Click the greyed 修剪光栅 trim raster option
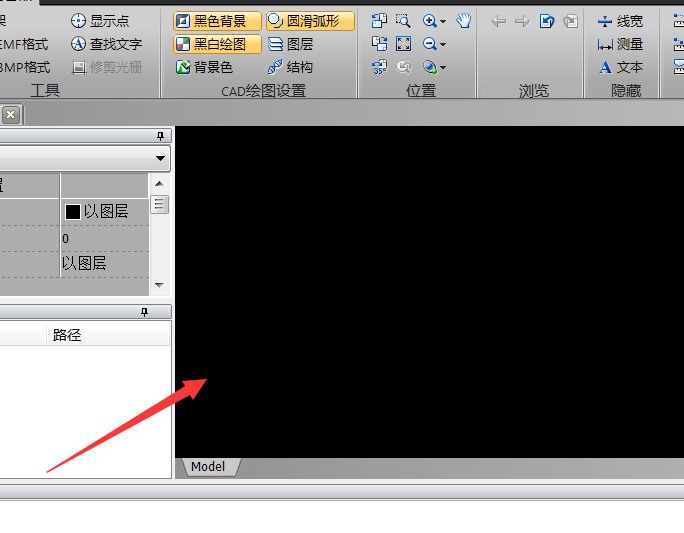This screenshot has width=684, height=533. point(106,67)
